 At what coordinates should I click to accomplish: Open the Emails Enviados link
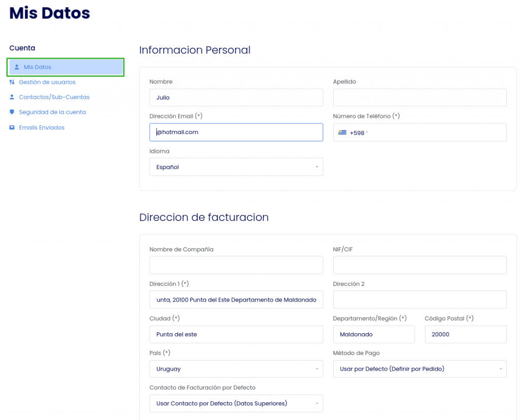(x=42, y=127)
